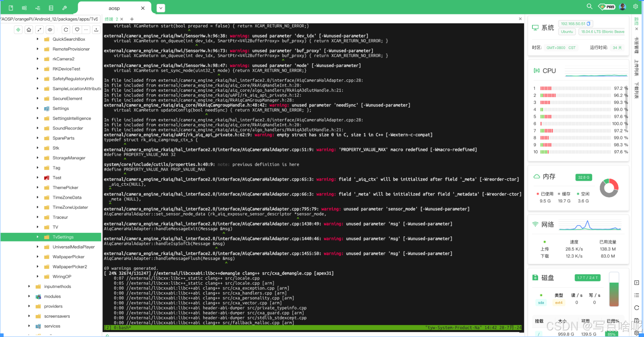
Task: Click the locate current directory icon
Action: pyautogui.click(x=18, y=29)
